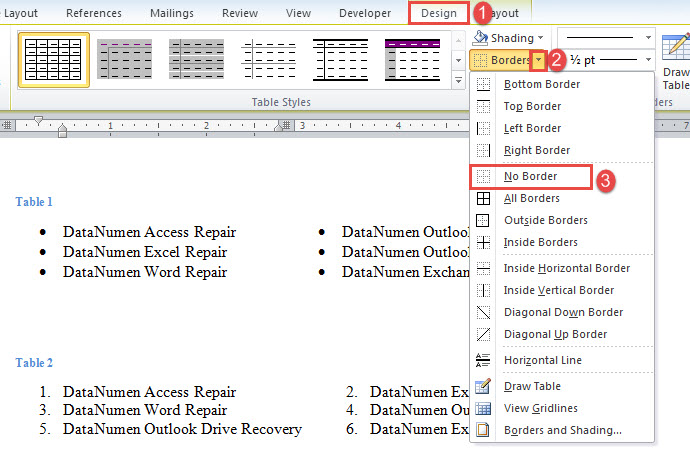Toggle View Gridlines
690x464 pixels.
(562, 408)
